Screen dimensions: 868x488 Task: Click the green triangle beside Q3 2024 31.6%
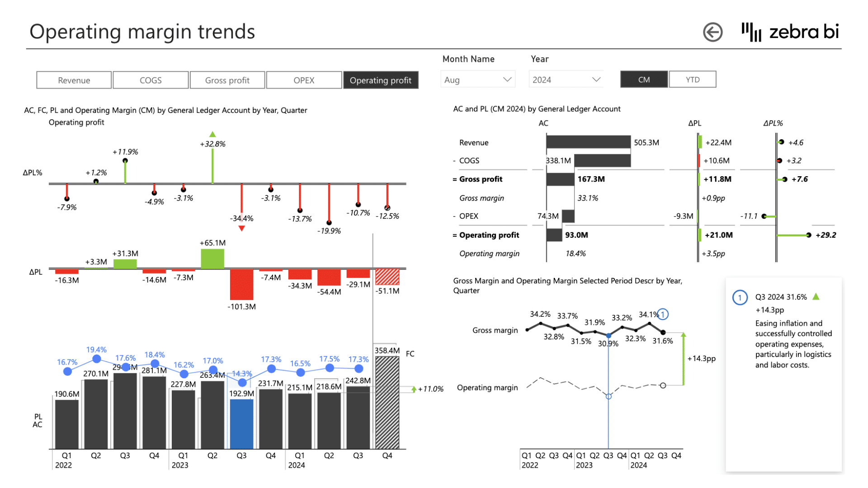click(x=816, y=297)
